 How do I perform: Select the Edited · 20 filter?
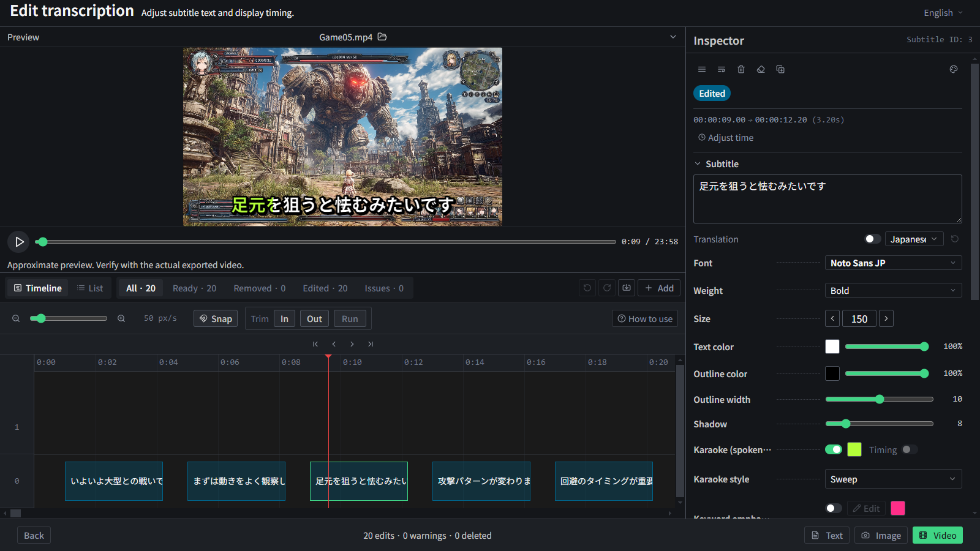tap(325, 288)
